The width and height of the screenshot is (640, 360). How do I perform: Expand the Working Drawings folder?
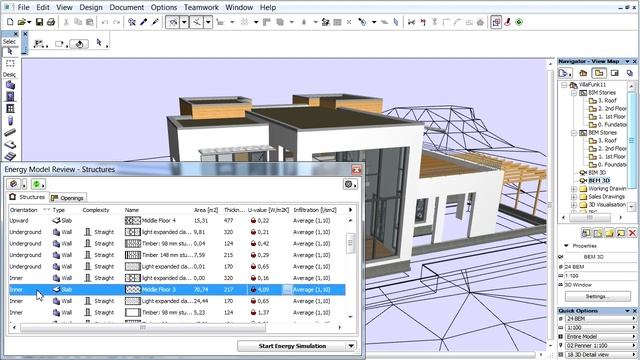coord(574,189)
